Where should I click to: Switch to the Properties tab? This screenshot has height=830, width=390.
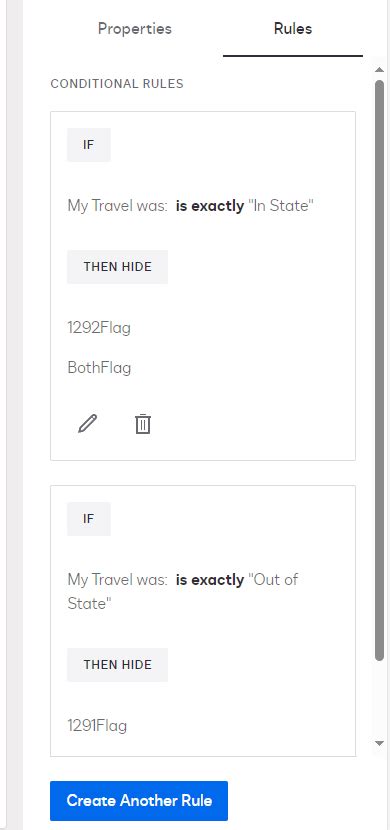pos(134,29)
